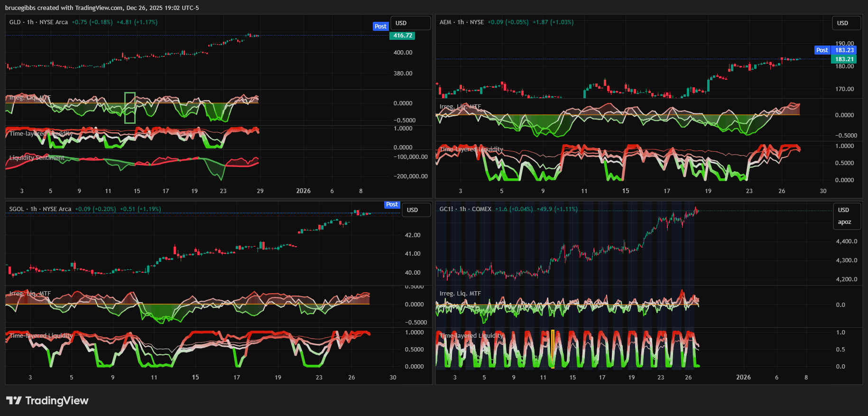Click the Post badge beside 183.23 on AEM
Screen dimensions: 868x416
pos(822,50)
